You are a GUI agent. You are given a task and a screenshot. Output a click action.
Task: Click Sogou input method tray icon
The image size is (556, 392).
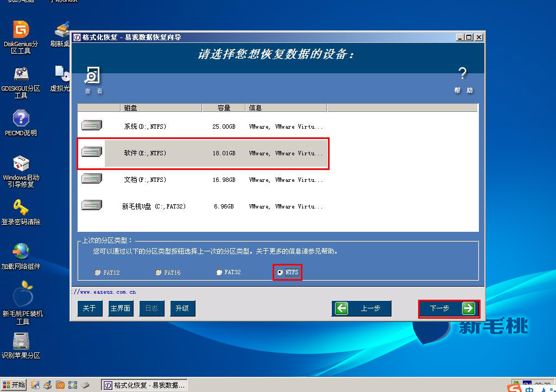pos(515,388)
